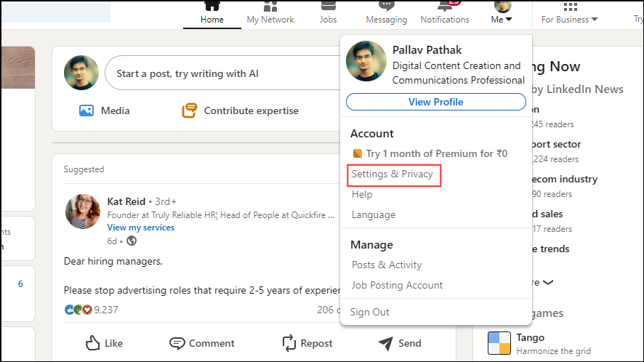Viewport: 644px width, 362px height.
Task: Click Pallav Pathak photo in Me menu
Action: click(366, 61)
